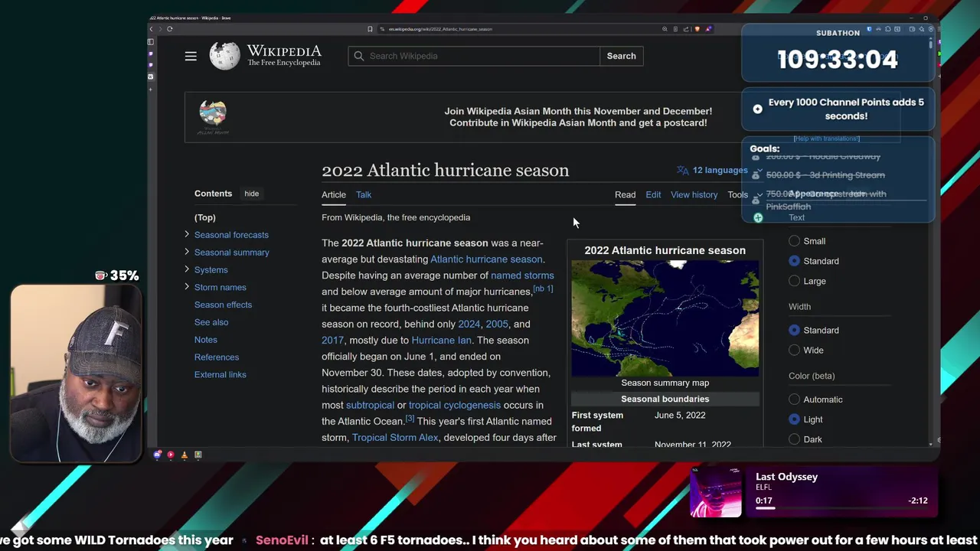Image resolution: width=980 pixels, height=551 pixels.
Task: Select Automatic color option
Action: click(794, 399)
